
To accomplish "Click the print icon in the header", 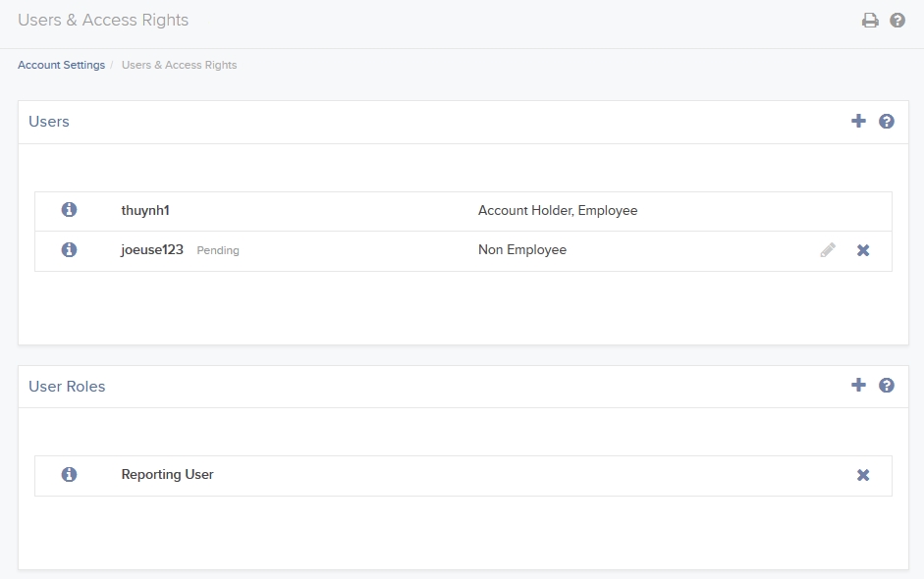I will [870, 19].
